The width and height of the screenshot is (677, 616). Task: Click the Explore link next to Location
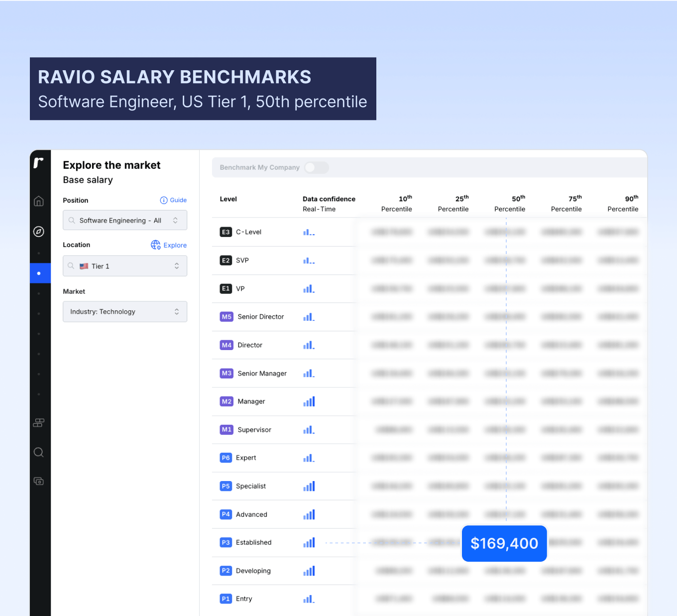point(169,245)
